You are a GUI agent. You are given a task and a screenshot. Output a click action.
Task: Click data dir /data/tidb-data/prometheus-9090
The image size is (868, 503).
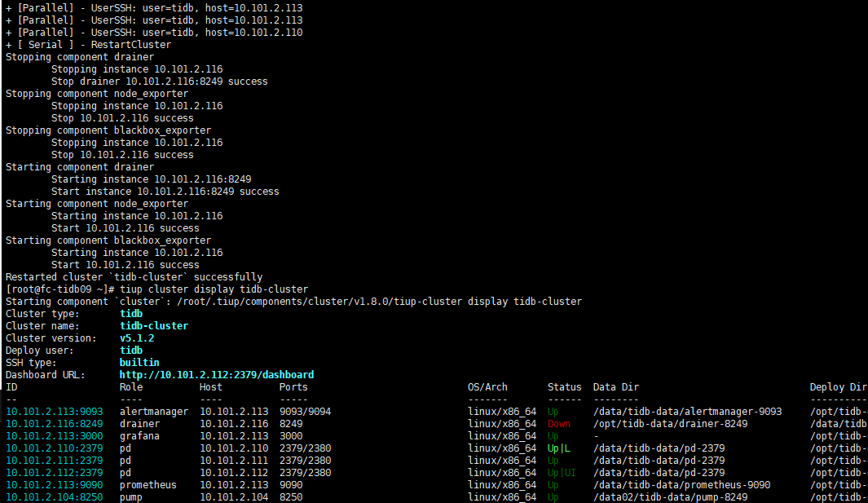(682, 485)
